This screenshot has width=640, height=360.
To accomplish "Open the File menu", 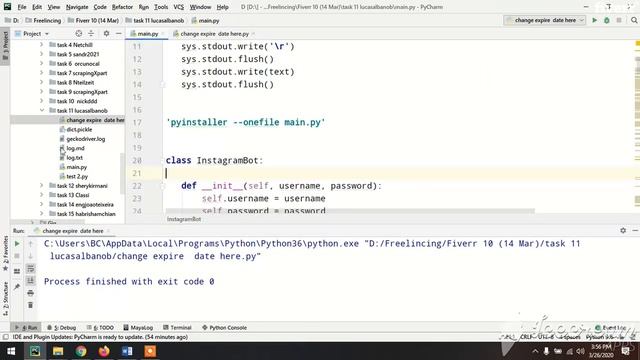I will click(22, 7).
